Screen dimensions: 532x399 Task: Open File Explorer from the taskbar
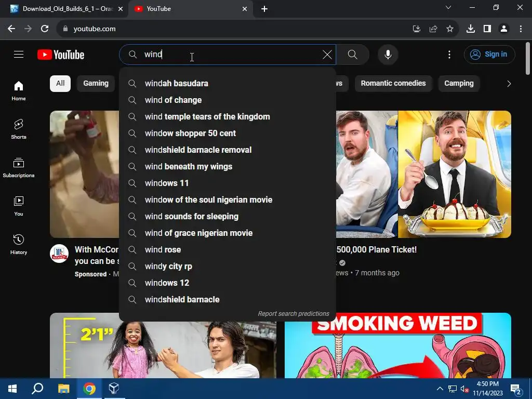click(63, 389)
